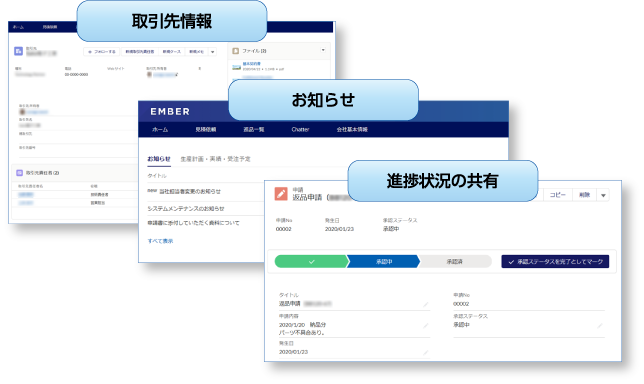The height and width of the screenshot is (384, 644).
Task: Click the ファイル (2) panel title
Action: point(254,51)
